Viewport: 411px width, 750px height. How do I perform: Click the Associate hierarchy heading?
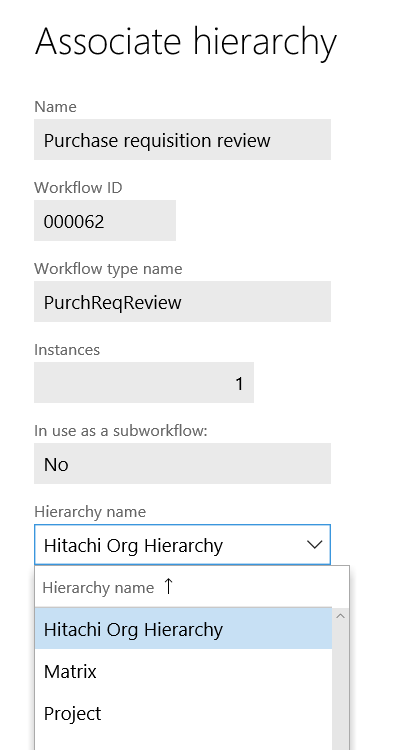tap(186, 42)
